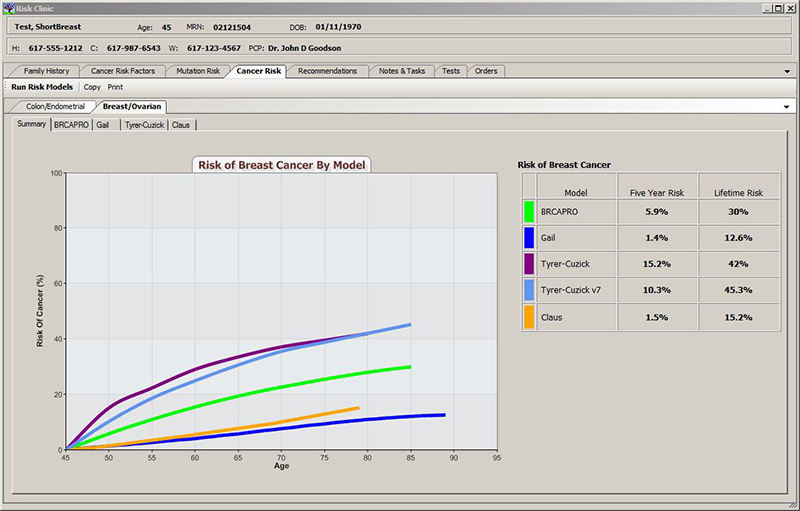
Task: Open the Family History tab
Action: (x=46, y=71)
